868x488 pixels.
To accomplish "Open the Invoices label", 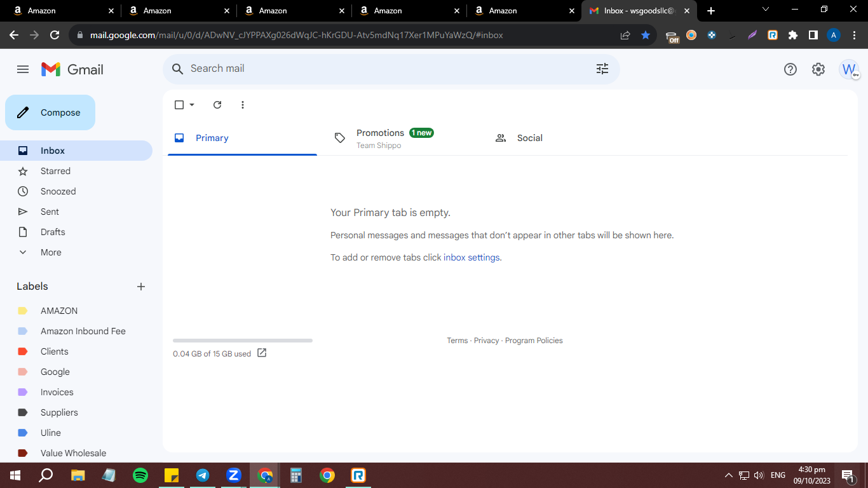I will (76, 392).
